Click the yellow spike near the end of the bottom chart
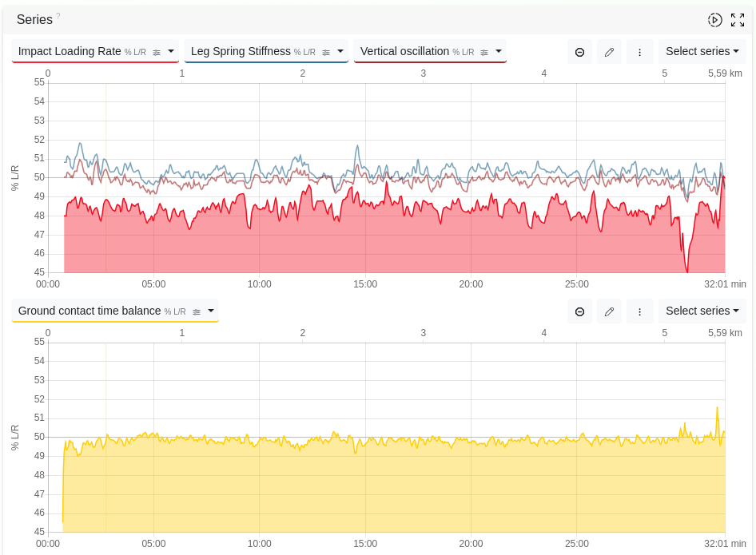The height and width of the screenshot is (555, 756). (717, 409)
